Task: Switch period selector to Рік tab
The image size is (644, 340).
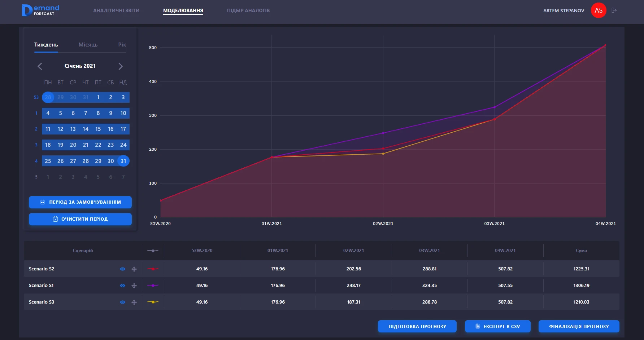Action: pos(122,45)
